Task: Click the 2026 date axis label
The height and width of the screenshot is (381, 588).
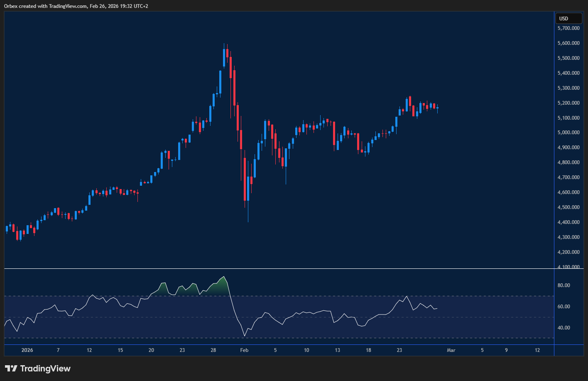Action: (x=27, y=350)
